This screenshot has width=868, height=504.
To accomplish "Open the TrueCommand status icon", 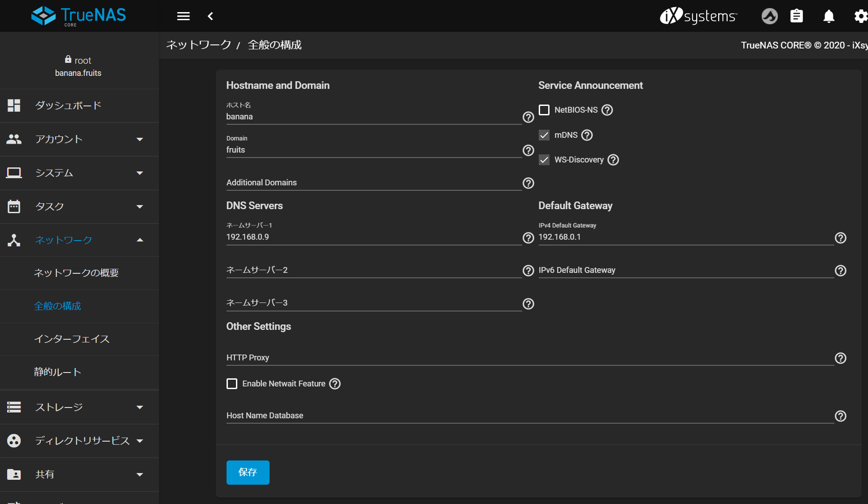I will [769, 16].
